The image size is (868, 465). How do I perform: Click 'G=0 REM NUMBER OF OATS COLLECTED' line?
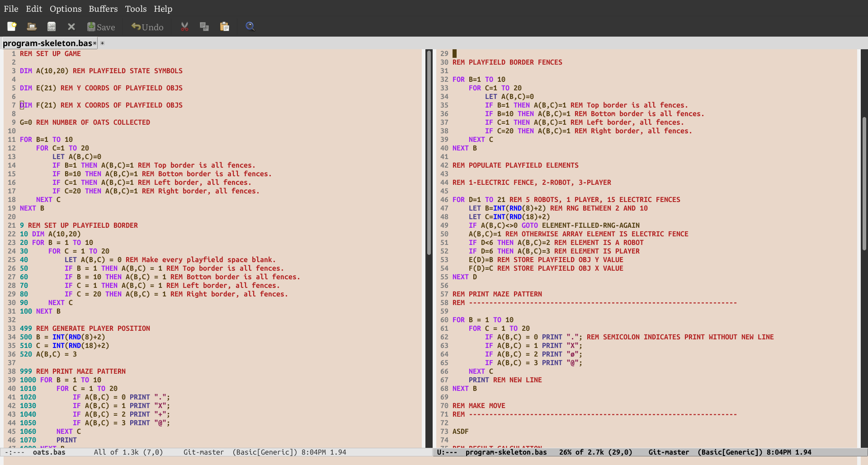(x=85, y=122)
